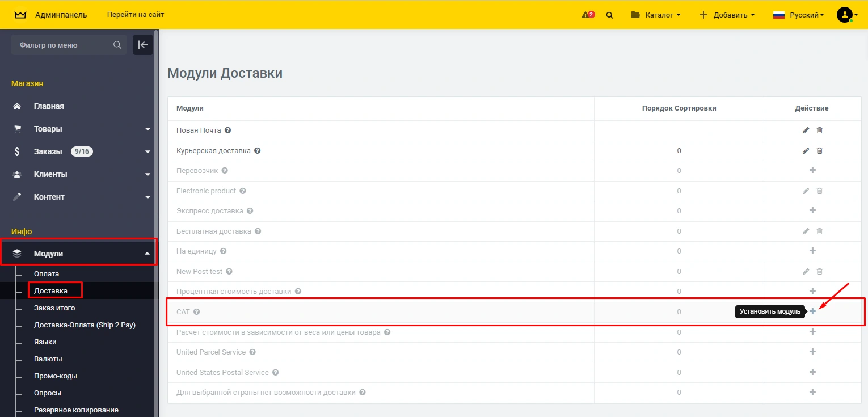
Task: Open the Оплата submenu item
Action: (x=47, y=274)
